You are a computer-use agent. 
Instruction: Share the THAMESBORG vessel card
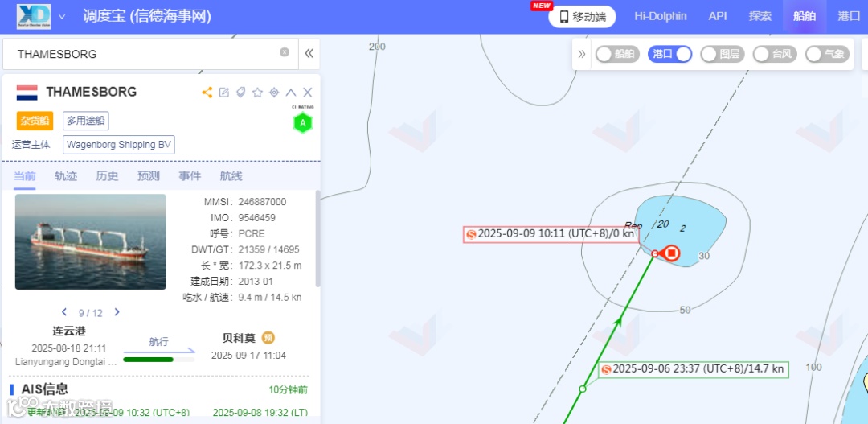tap(207, 93)
